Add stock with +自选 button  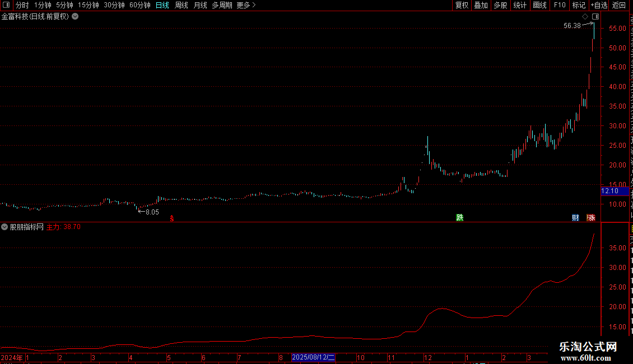coord(599,5)
